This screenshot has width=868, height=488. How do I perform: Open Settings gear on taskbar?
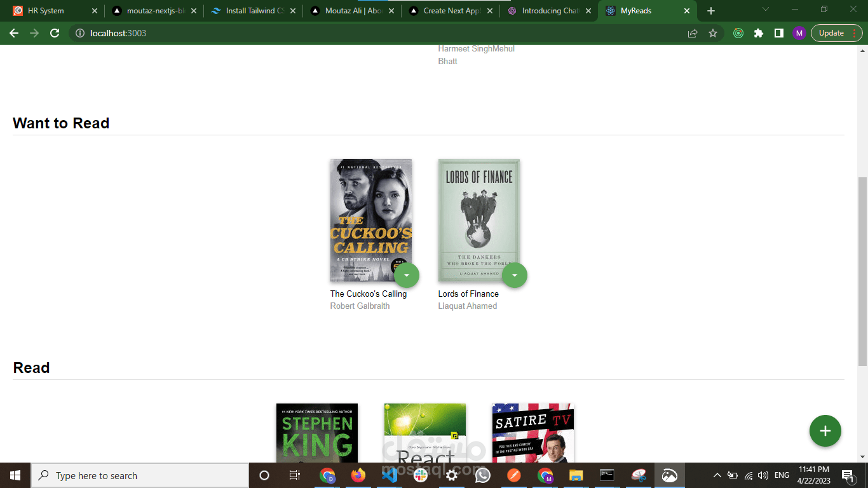452,475
